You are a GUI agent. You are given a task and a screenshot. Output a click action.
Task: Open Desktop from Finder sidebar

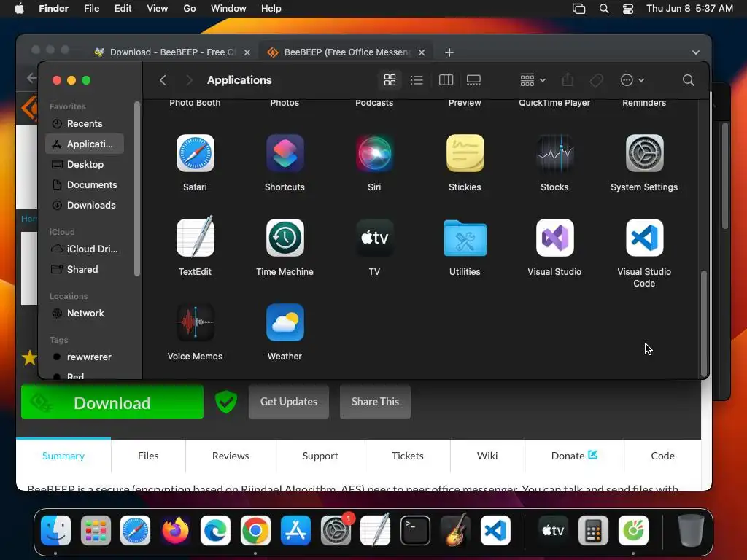pos(85,164)
